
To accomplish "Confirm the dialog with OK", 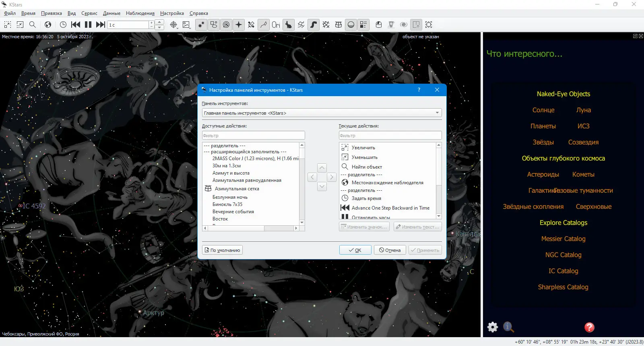I will point(355,250).
